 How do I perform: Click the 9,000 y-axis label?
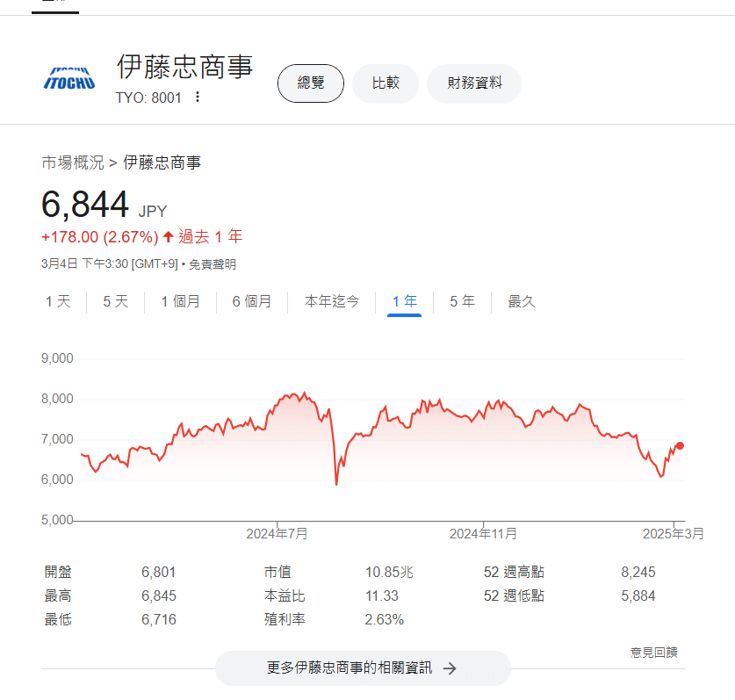57,358
